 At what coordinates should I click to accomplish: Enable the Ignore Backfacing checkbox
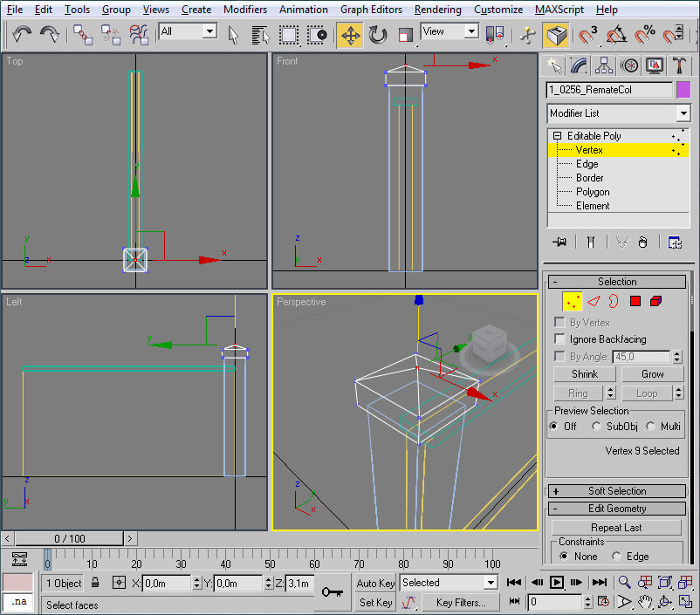coord(560,339)
